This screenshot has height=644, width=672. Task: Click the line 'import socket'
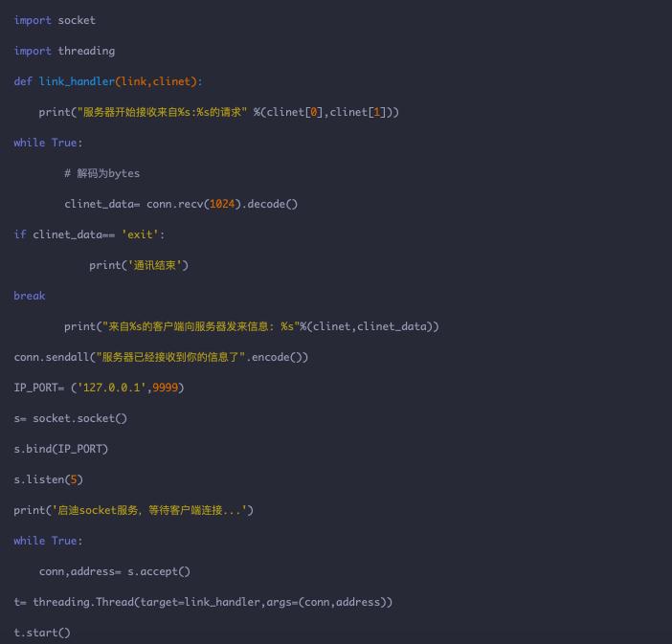pyautogui.click(x=55, y=20)
